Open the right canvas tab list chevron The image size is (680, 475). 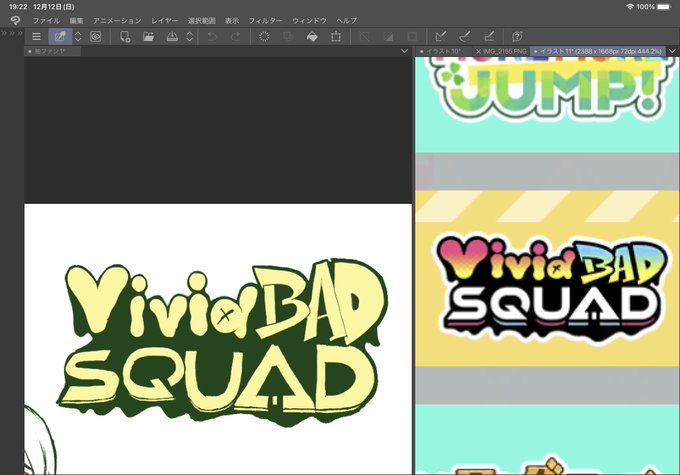click(x=673, y=51)
